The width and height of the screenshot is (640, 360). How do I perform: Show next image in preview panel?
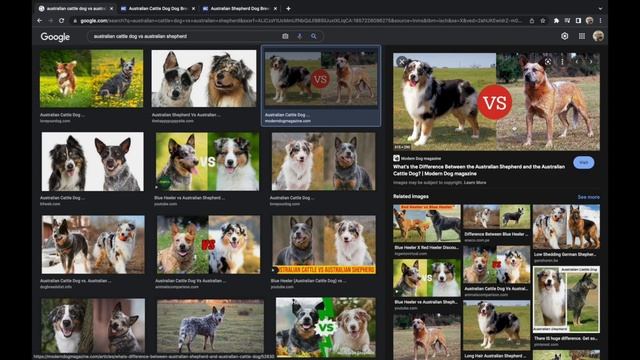pos(590,62)
